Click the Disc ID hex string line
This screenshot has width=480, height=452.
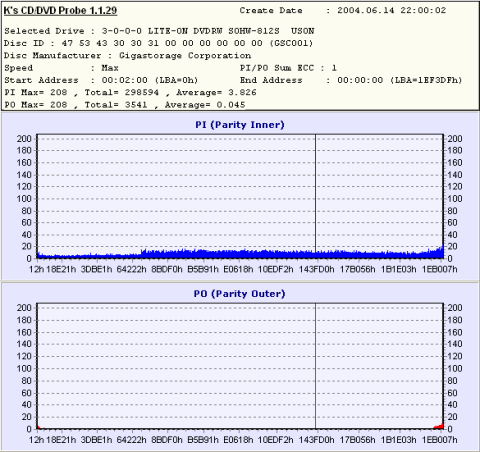tap(158, 43)
